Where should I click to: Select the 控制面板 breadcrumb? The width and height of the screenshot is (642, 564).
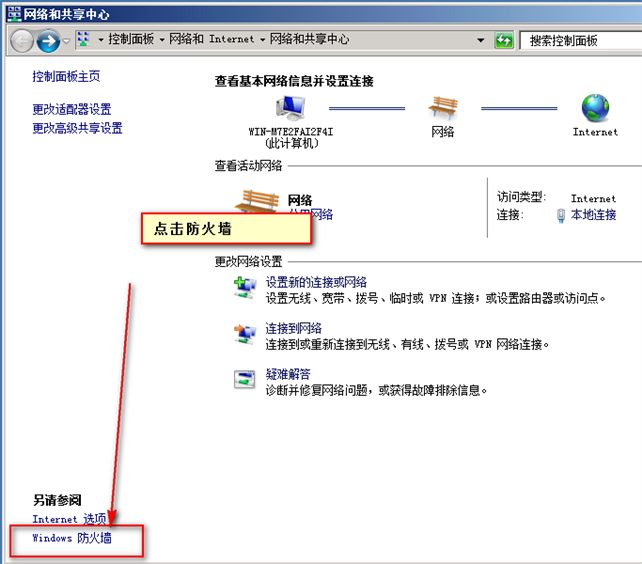(x=131, y=39)
